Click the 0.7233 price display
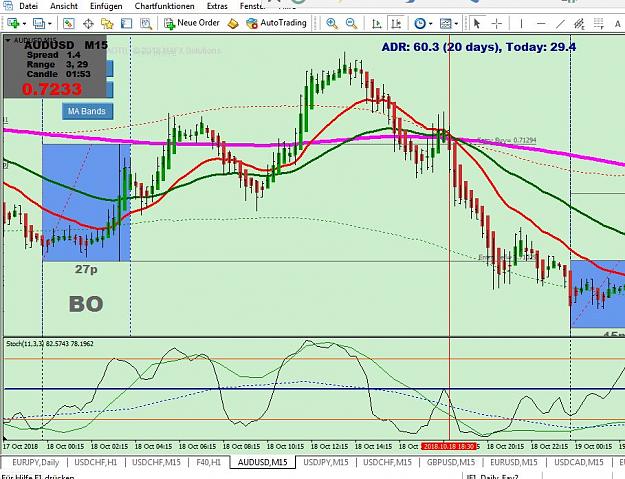Viewport: 625px width, 479px height. 52,89
